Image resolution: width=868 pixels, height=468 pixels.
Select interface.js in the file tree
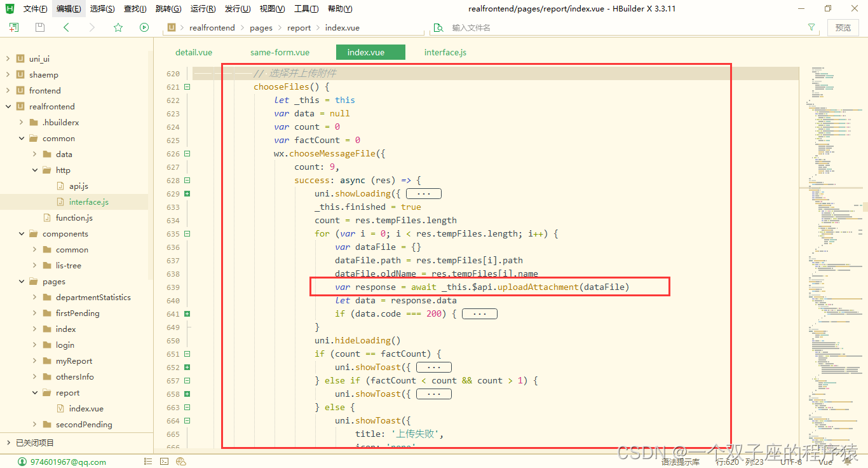click(x=88, y=202)
